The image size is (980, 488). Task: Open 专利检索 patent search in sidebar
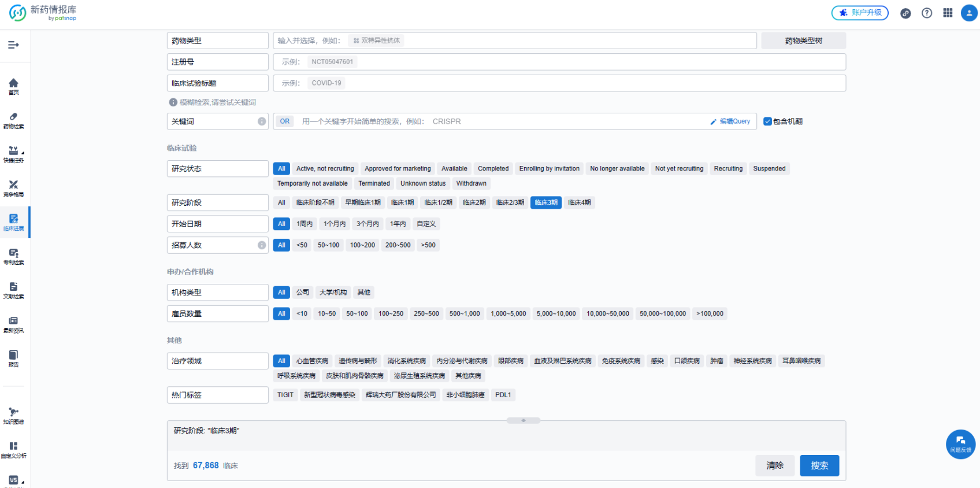[13, 256]
